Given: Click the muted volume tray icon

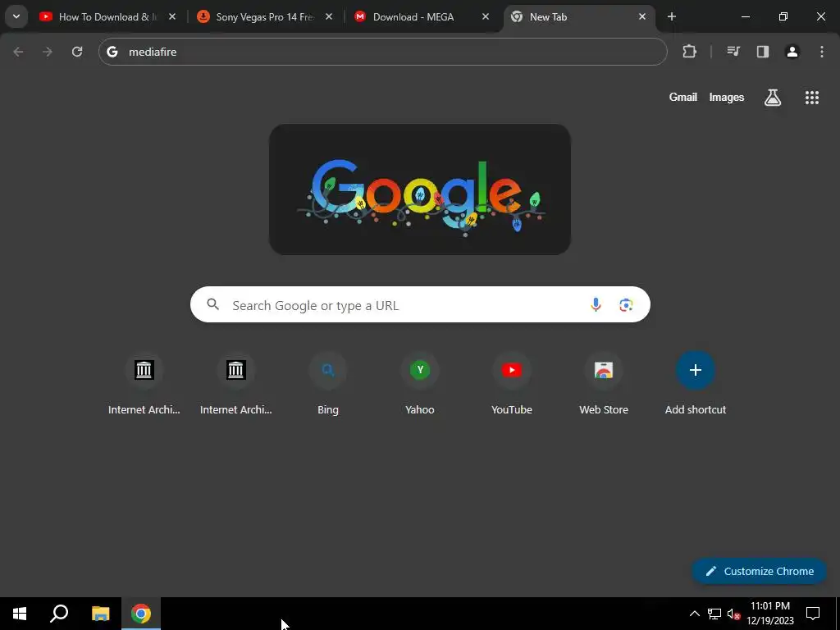Looking at the screenshot, I should pos(733,614).
